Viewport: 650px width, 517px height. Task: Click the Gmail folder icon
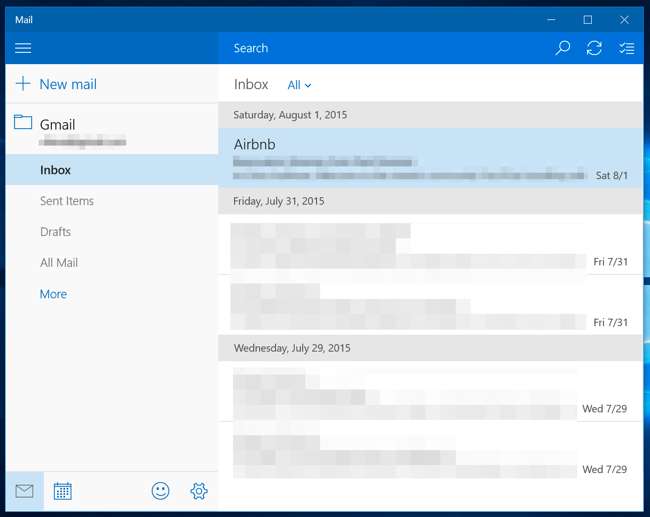coord(23,123)
